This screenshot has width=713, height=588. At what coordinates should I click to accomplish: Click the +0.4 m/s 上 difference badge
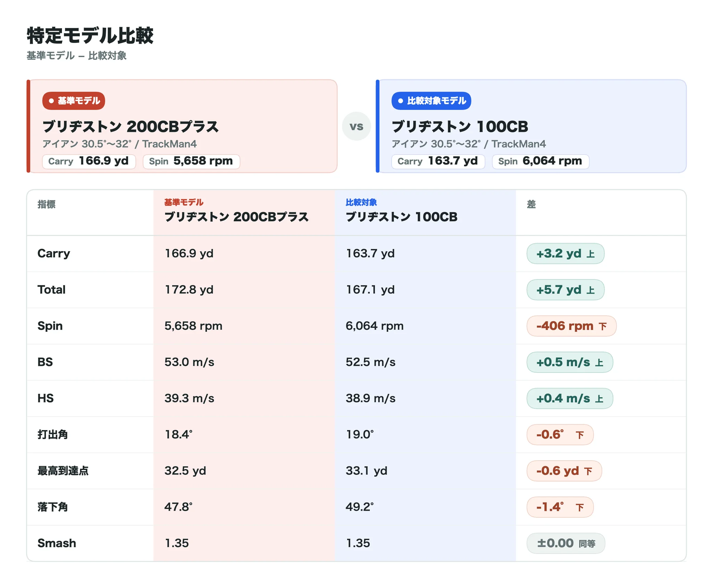pyautogui.click(x=570, y=398)
